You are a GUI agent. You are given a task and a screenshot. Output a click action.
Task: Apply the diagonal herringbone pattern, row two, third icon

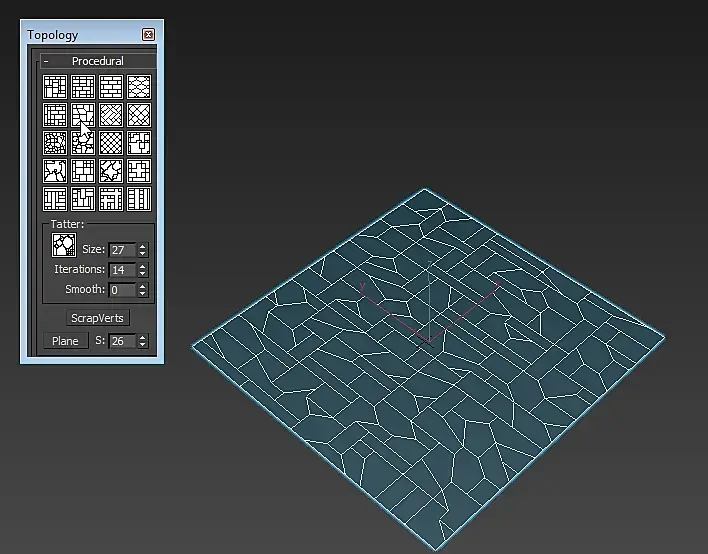point(111,115)
